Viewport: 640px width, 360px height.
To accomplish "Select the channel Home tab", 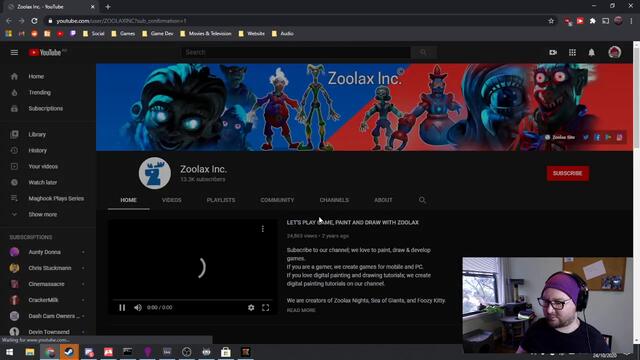I will tap(129, 200).
